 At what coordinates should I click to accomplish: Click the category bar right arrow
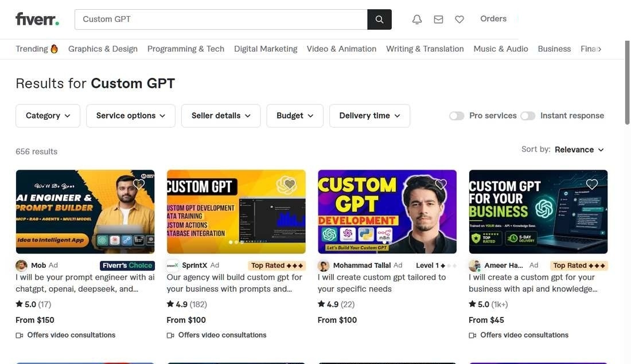599,49
